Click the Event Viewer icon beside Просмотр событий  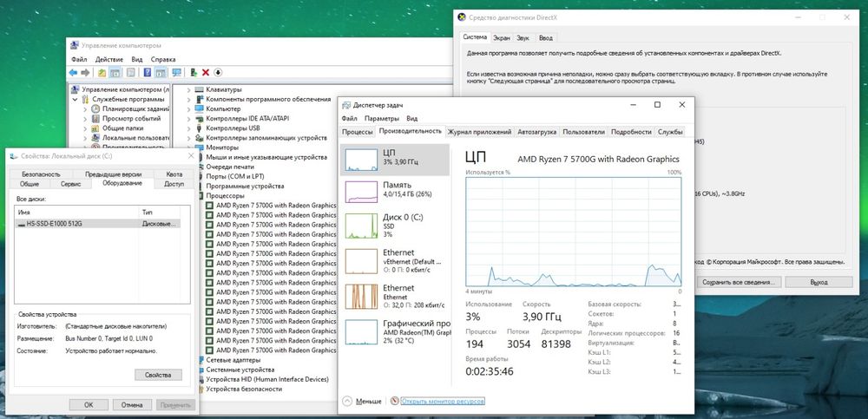click(x=96, y=119)
